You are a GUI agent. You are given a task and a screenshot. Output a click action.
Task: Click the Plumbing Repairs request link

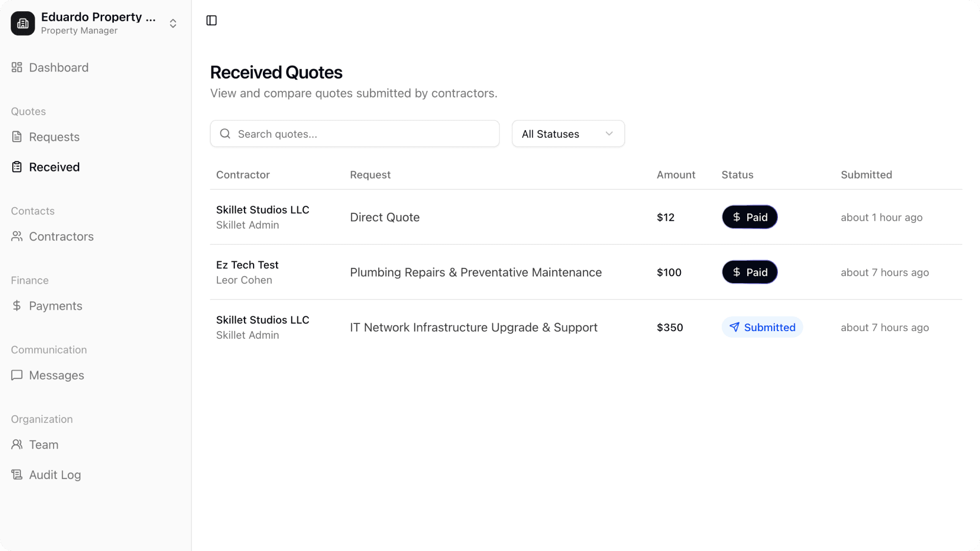point(475,272)
